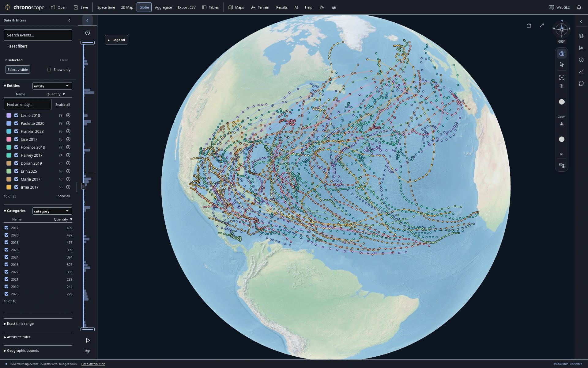Click the Tilt slider handle
588x368 pixels.
(x=562, y=139)
